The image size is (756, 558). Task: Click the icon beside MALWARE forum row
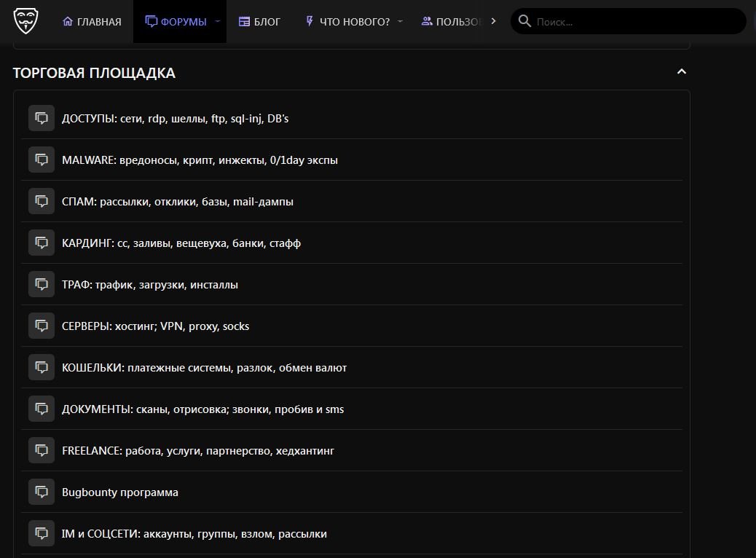pyautogui.click(x=42, y=160)
